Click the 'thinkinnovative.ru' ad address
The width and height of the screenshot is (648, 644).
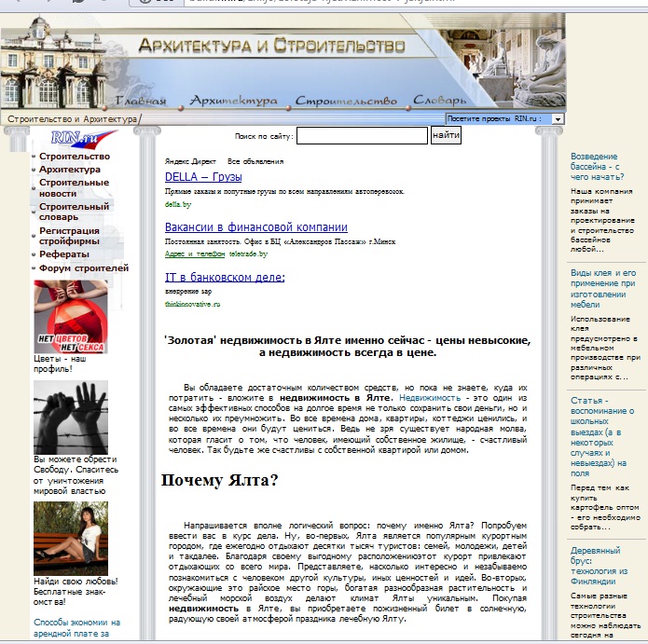click(x=193, y=304)
